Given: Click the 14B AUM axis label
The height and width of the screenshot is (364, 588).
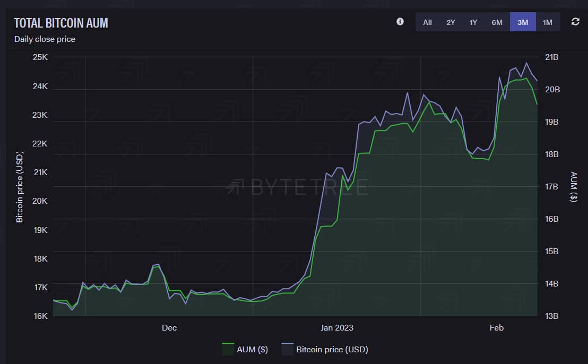Looking at the screenshot, I should (x=551, y=284).
